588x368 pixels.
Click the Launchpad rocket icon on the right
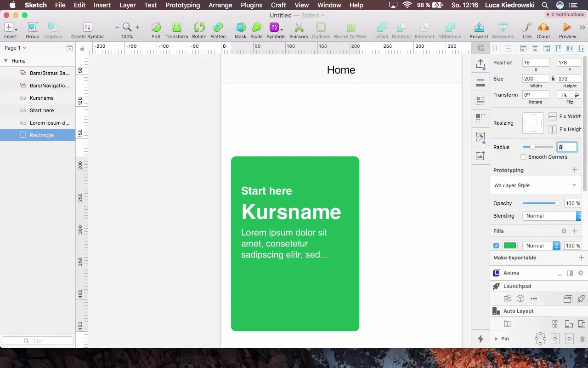[x=581, y=299]
